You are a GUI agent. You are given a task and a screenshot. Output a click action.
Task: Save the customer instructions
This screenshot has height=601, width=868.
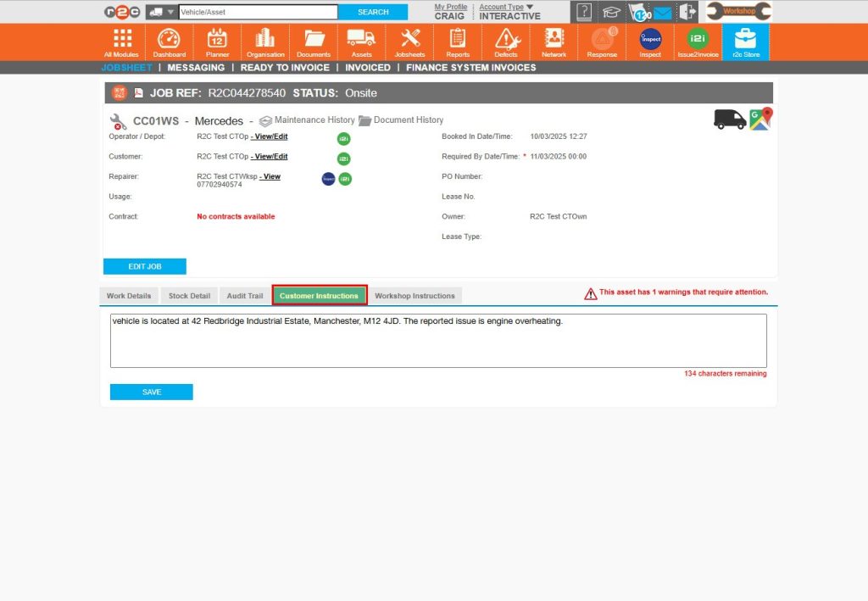pyautogui.click(x=151, y=392)
